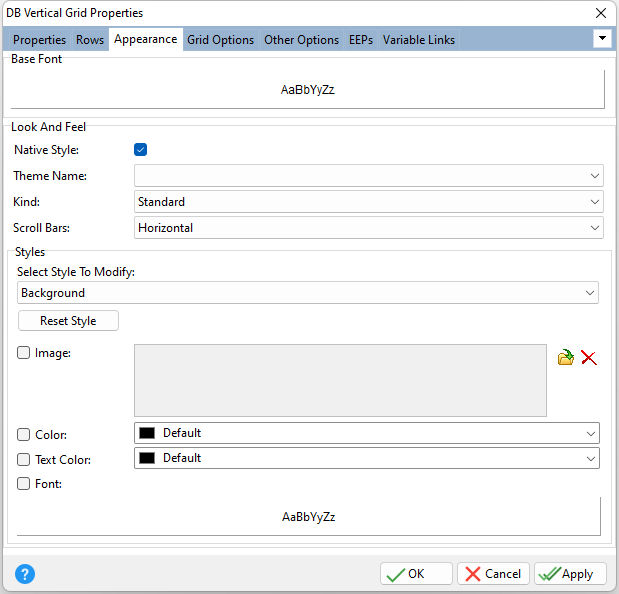Click the load image folder icon
This screenshot has width=619, height=594.
point(565,358)
